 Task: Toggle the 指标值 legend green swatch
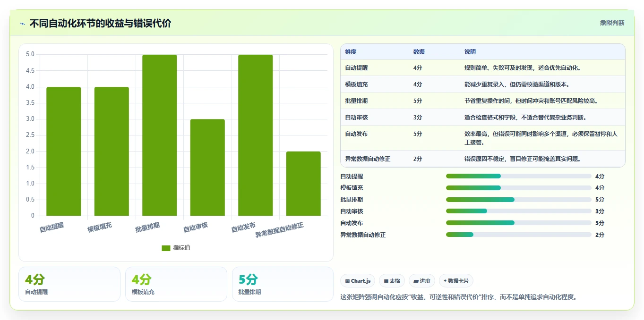166,248
